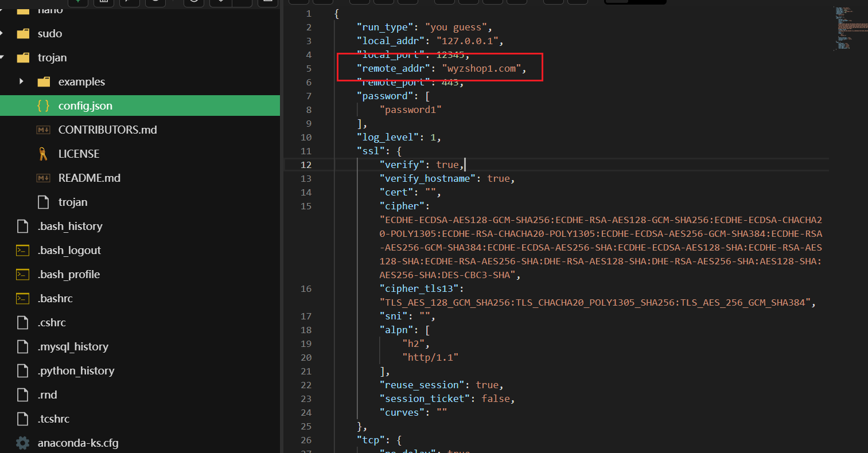The width and height of the screenshot is (868, 453).
Task: Click the "http/1.1" value
Action: pos(430,357)
